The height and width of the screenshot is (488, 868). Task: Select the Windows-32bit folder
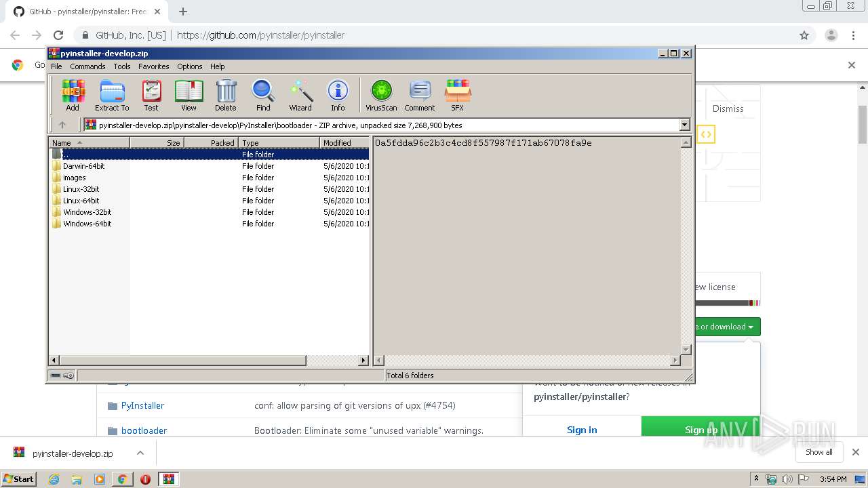pyautogui.click(x=209, y=212)
